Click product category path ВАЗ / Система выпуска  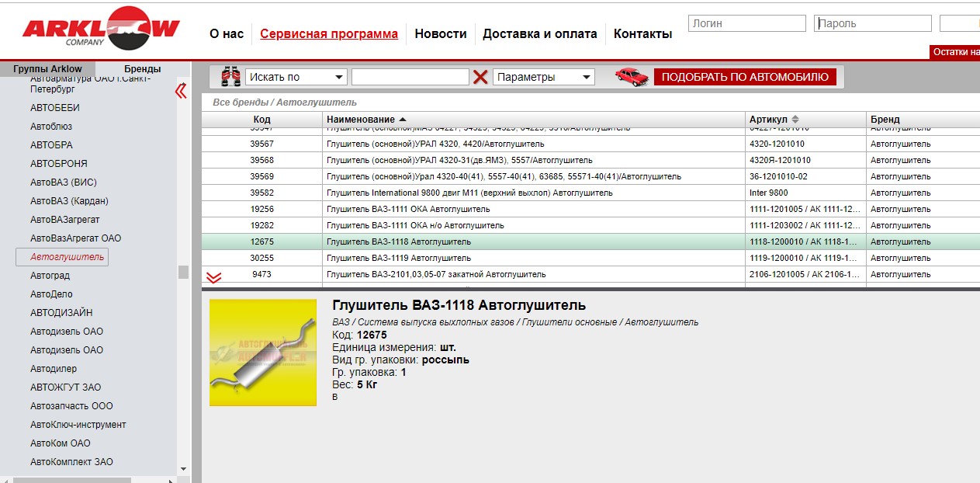tap(515, 322)
